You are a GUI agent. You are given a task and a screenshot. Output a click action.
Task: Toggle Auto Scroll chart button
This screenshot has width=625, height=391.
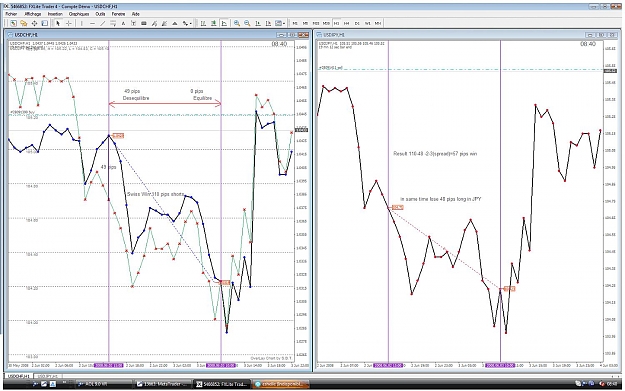258,24
